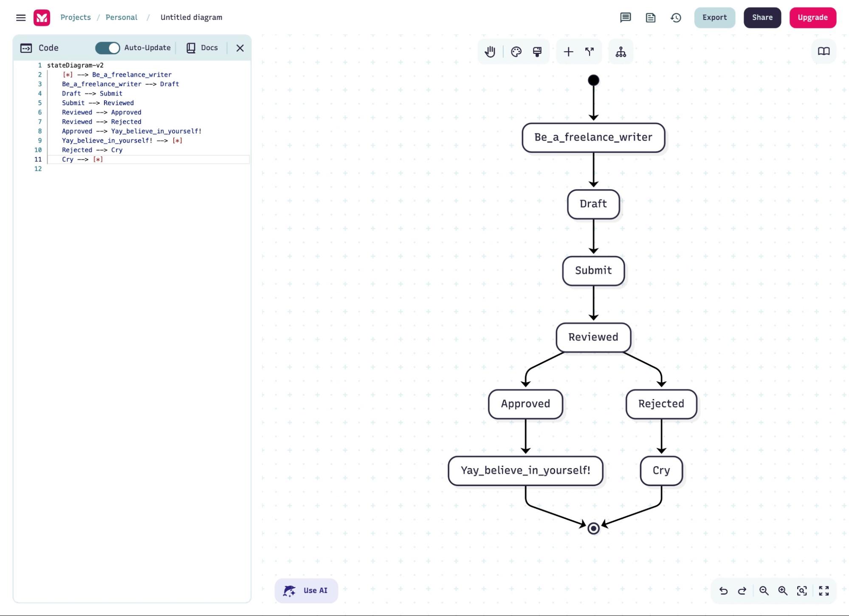
Task: Toggle the Auto-Update switch
Action: 108,48
